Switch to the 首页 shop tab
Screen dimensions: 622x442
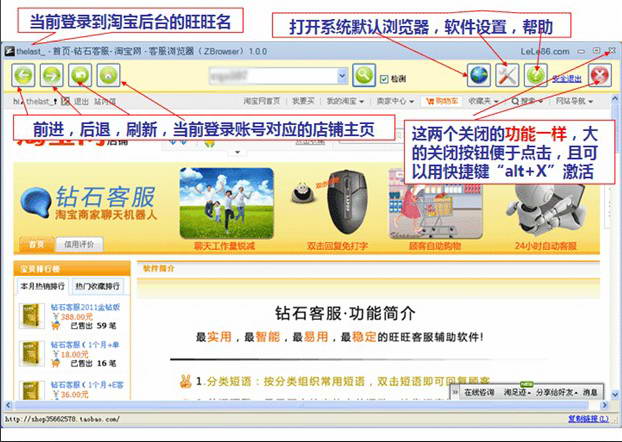coord(36,244)
